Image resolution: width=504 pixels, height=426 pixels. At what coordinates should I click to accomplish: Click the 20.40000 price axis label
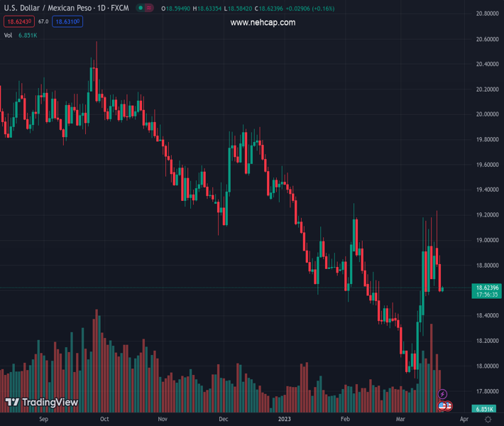click(x=487, y=64)
